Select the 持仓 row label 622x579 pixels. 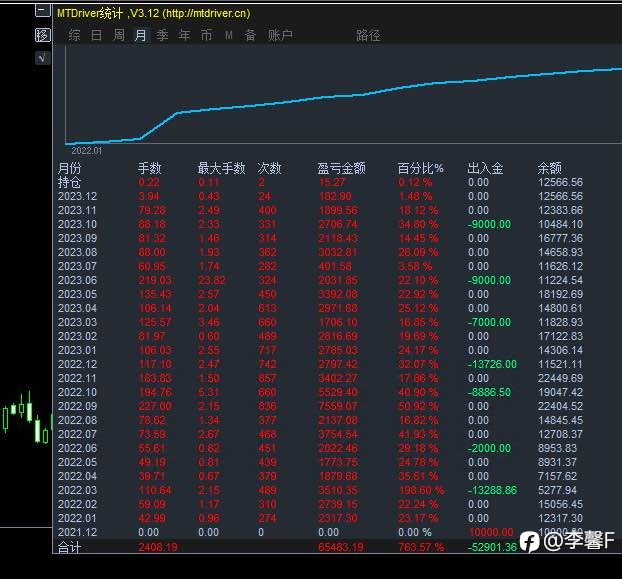(x=69, y=182)
